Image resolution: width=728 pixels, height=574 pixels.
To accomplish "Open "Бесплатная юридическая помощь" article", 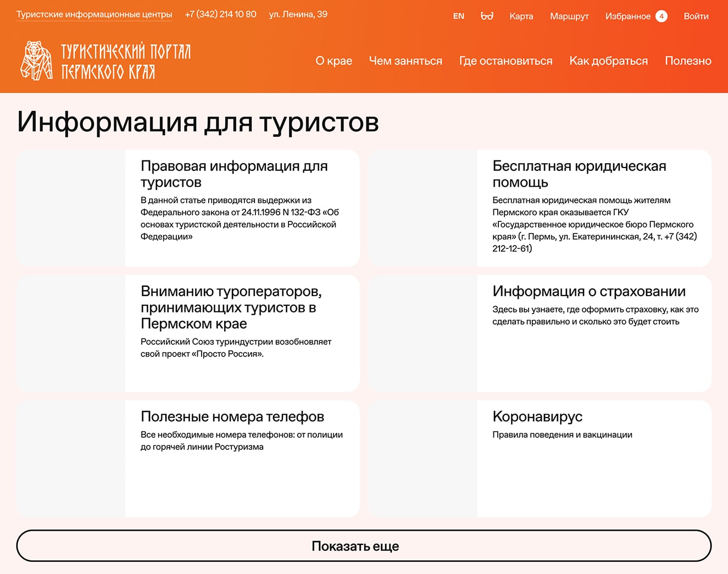I will (579, 174).
